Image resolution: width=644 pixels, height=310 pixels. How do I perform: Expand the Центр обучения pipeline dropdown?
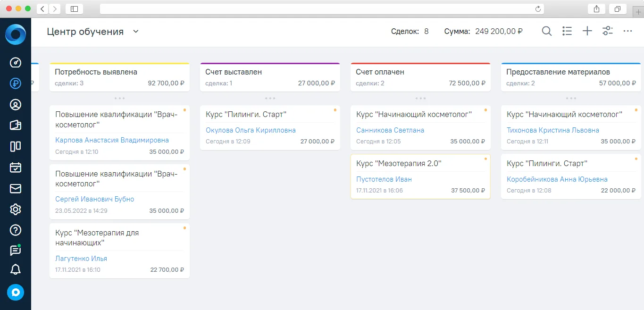point(136,32)
